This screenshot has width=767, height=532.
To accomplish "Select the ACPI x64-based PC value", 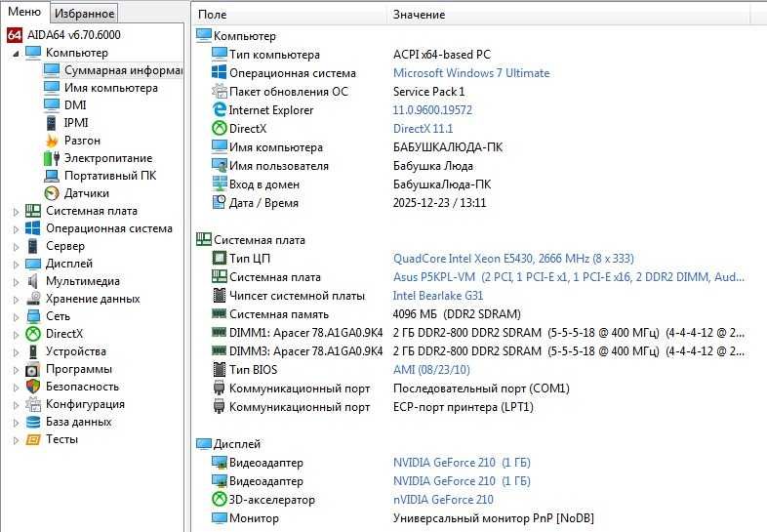I will point(441,55).
